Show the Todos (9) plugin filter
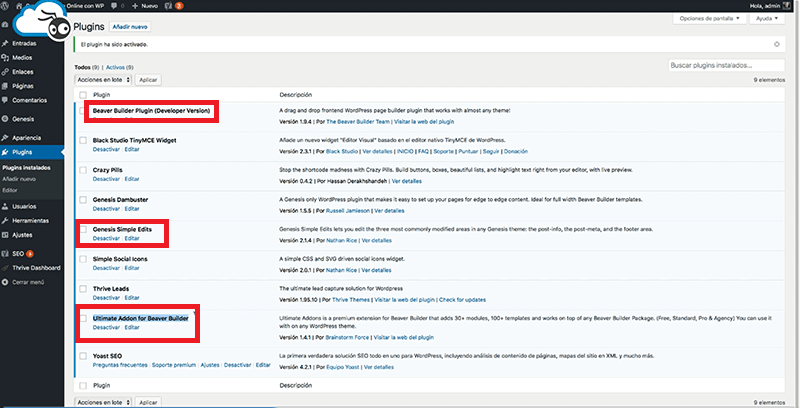800x408 pixels. point(87,67)
